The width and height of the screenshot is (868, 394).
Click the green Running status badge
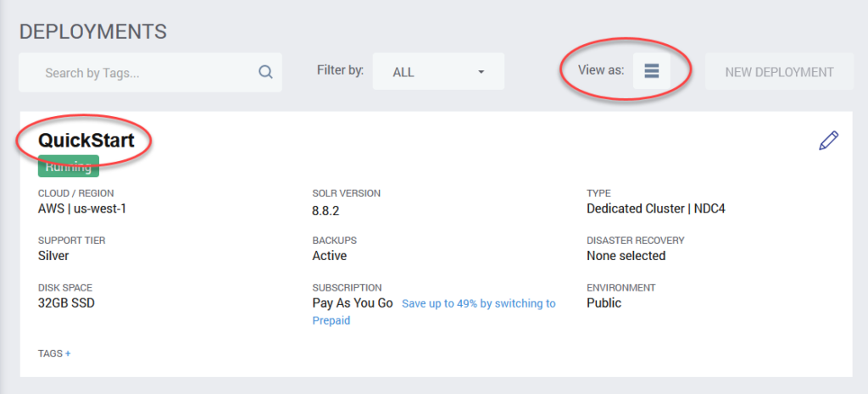click(68, 167)
